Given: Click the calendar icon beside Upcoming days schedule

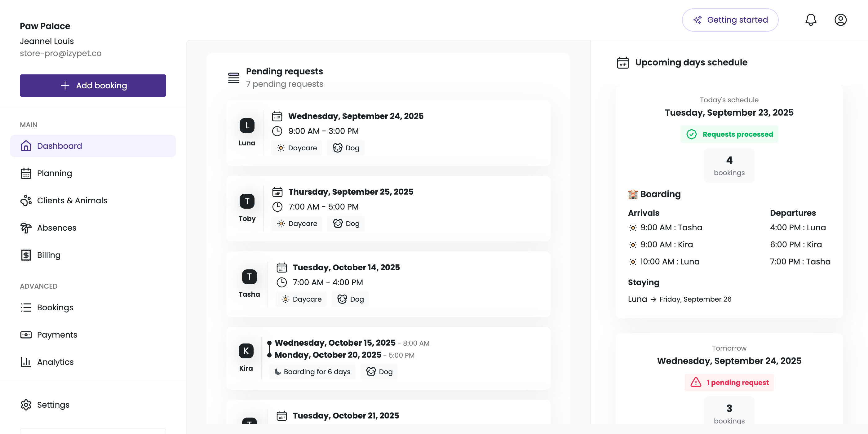Looking at the screenshot, I should point(622,62).
